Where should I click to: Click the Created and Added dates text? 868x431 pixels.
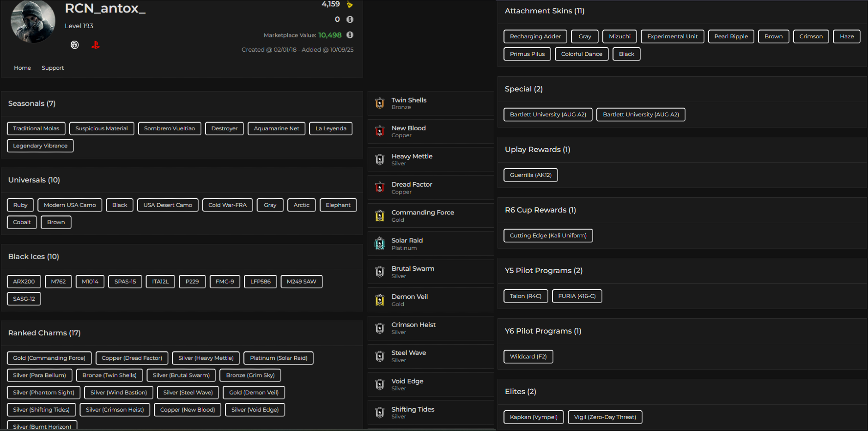pyautogui.click(x=297, y=50)
